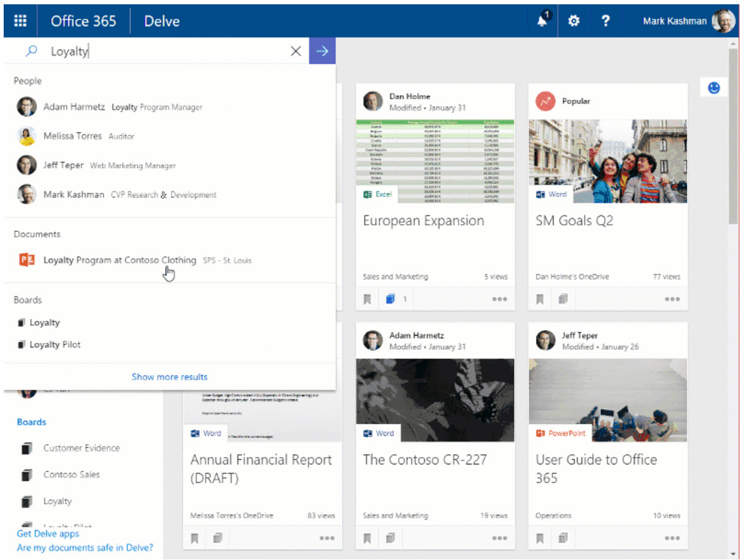
Task: Submit search with the arrow button
Action: (323, 52)
